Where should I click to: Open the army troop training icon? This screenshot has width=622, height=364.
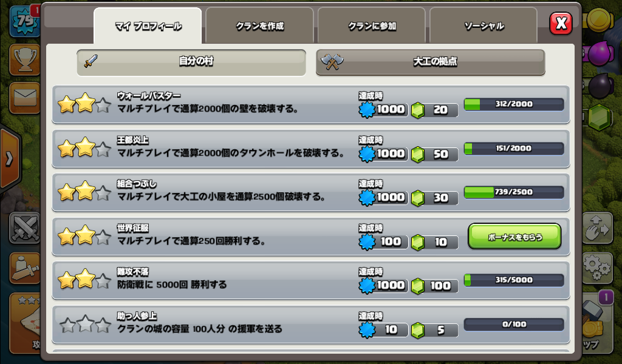point(24,268)
